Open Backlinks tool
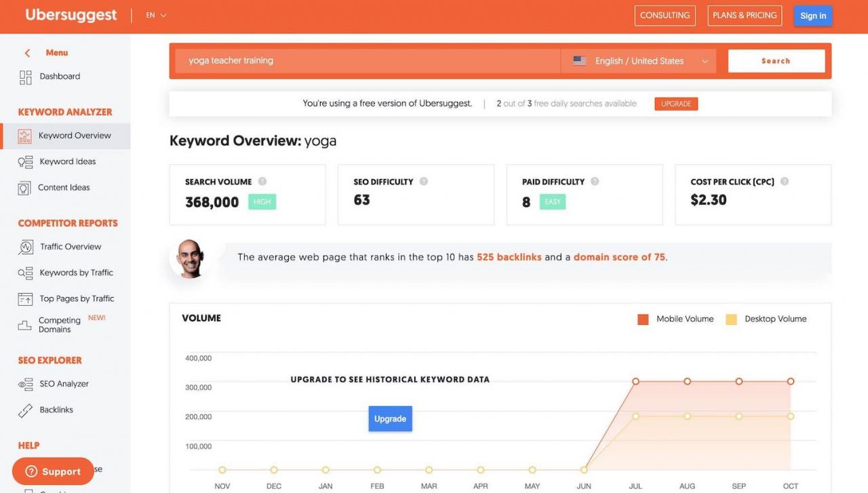The height and width of the screenshot is (493, 868). 56,410
